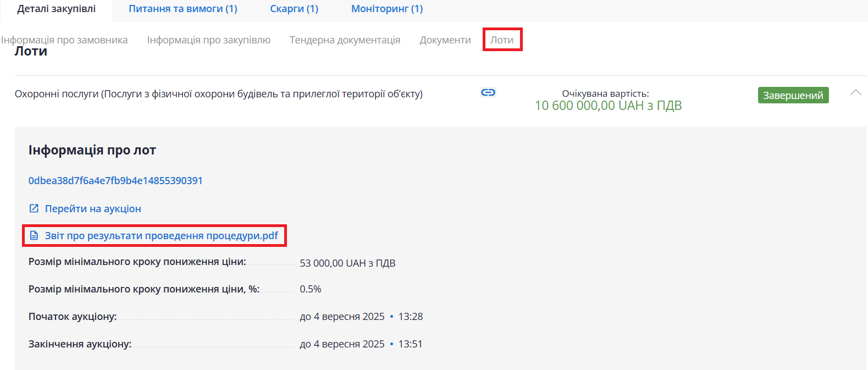Click the green Завершений status badge

click(793, 95)
